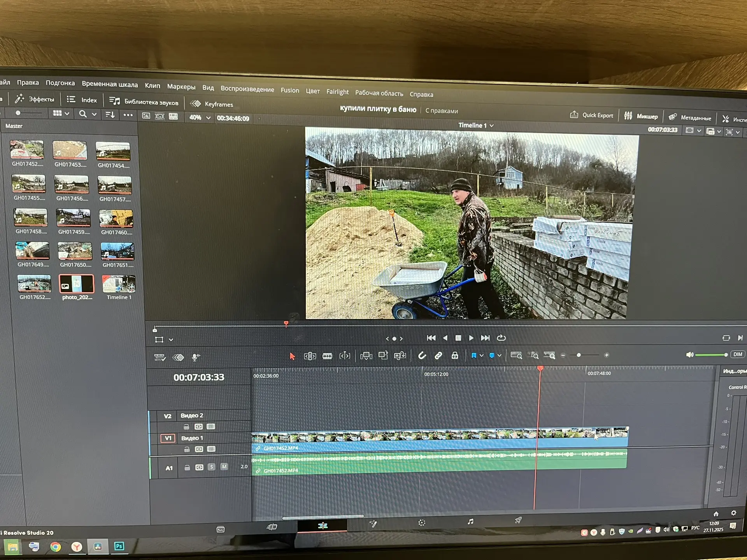Open the Fairlight page music-note icon
Image resolution: width=747 pixels, height=560 pixels.
[x=470, y=521]
